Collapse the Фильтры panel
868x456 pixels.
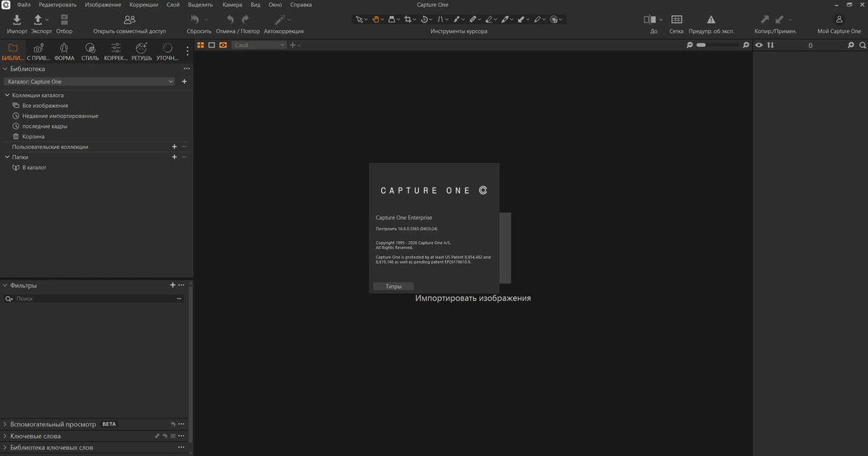[5, 285]
